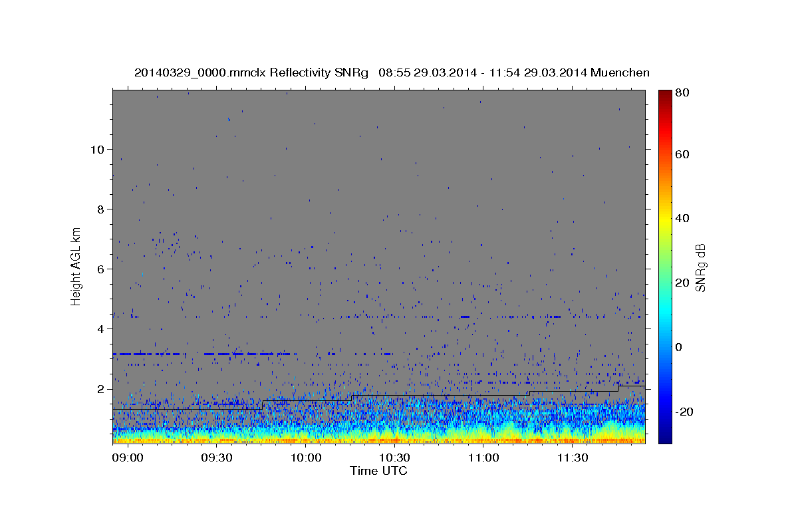The image size is (798, 532).
Task: Click the colorbar value 0
Action: click(x=679, y=347)
